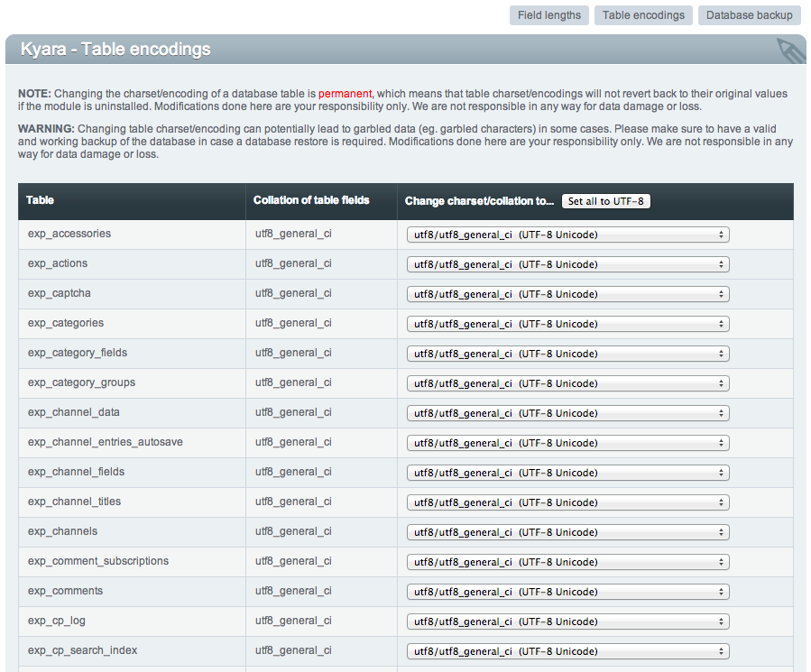Viewport: 811px width, 672px height.
Task: Expand the collation dropdown for exp_captcha
Action: point(568,294)
